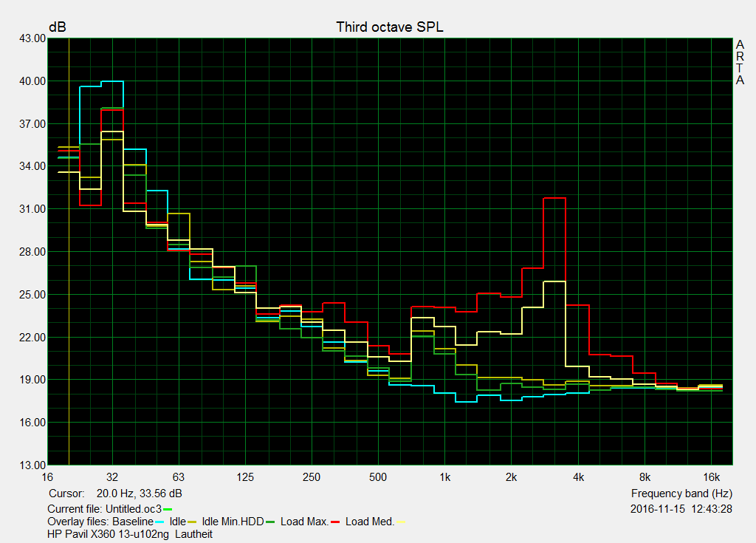Click the 'Cursor: 20.0 Hz, 33.56 dB' readout
This screenshot has height=543, width=756.
tap(115, 494)
